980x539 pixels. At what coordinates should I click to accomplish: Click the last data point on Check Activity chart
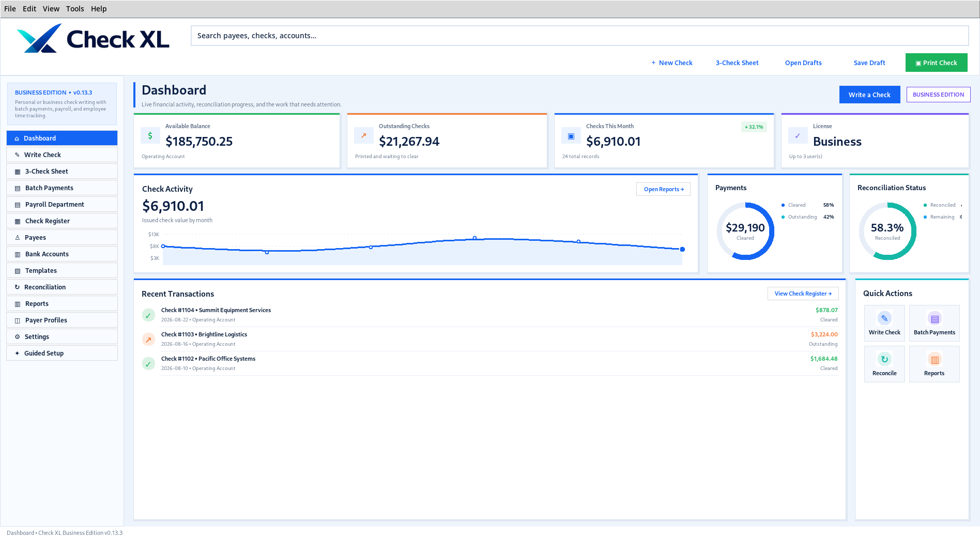pyautogui.click(x=682, y=249)
